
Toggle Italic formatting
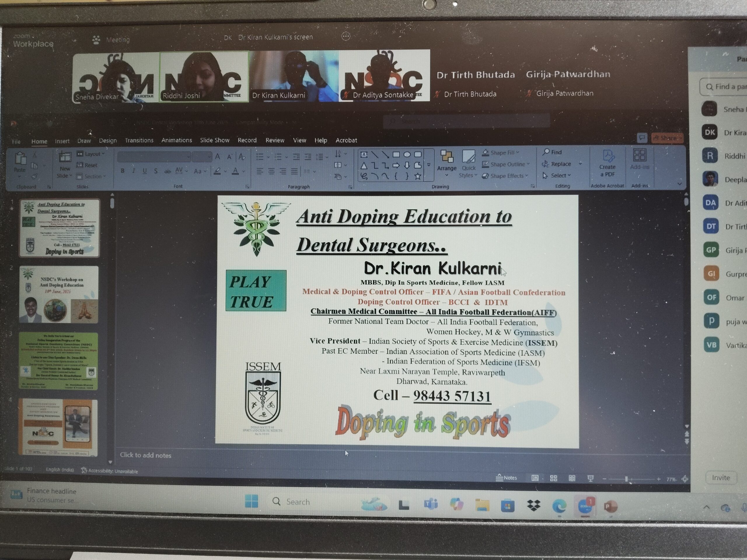pyautogui.click(x=134, y=171)
